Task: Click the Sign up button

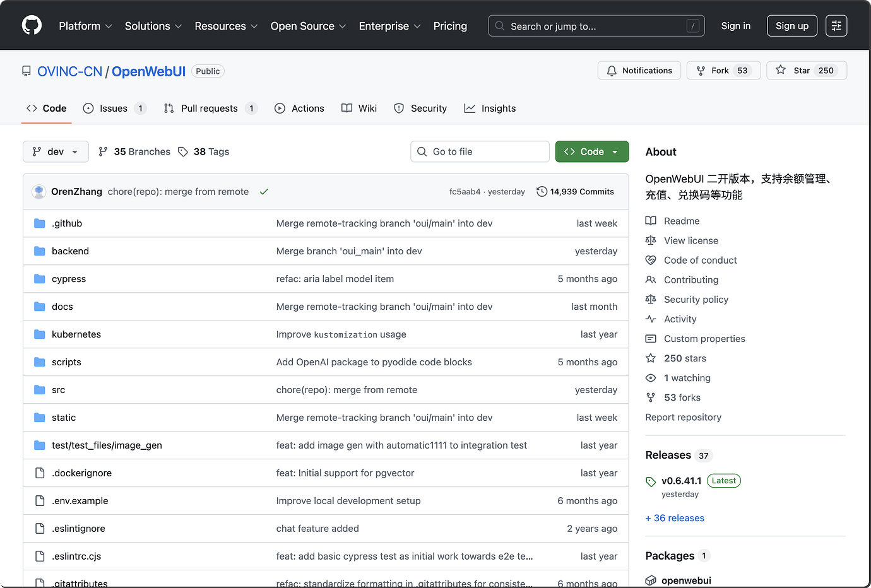Action: click(x=792, y=26)
